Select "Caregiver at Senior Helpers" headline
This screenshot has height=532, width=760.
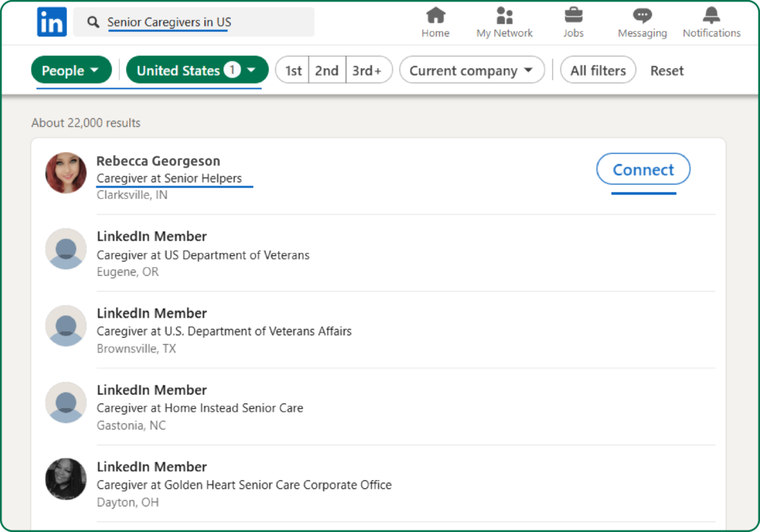(169, 178)
